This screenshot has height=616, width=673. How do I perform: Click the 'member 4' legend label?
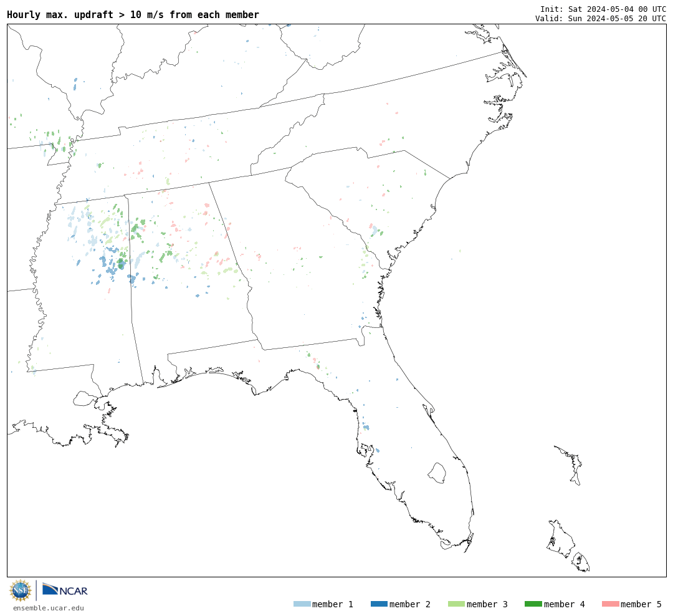pos(564,604)
